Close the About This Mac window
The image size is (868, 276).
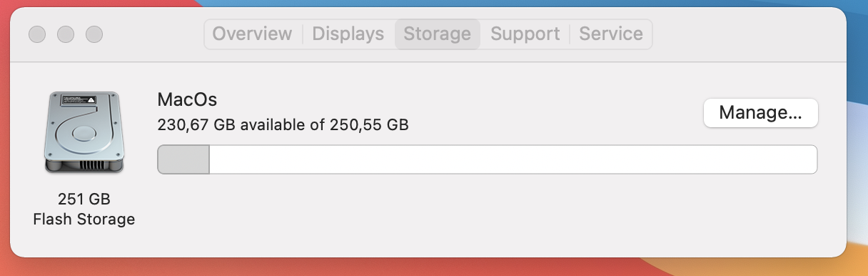37,34
